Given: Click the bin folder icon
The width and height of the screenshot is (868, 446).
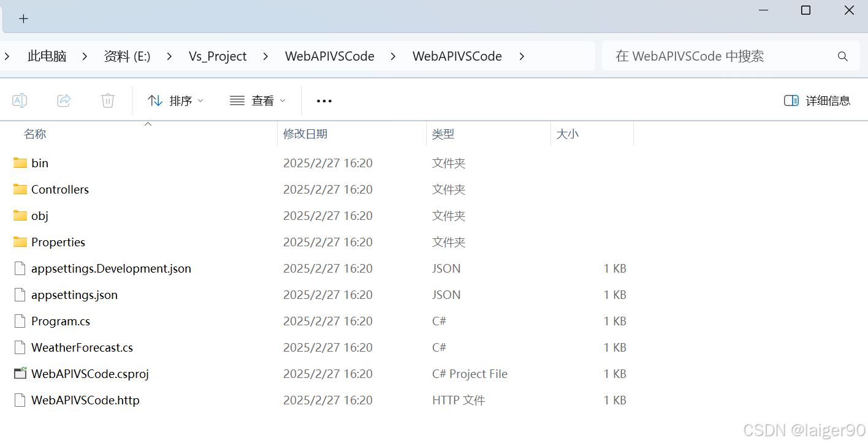Looking at the screenshot, I should pyautogui.click(x=20, y=163).
